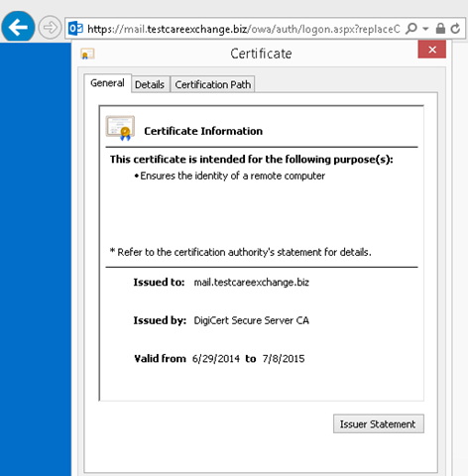468x476 pixels.
Task: Close the Certificate dialog
Action: 432,50
